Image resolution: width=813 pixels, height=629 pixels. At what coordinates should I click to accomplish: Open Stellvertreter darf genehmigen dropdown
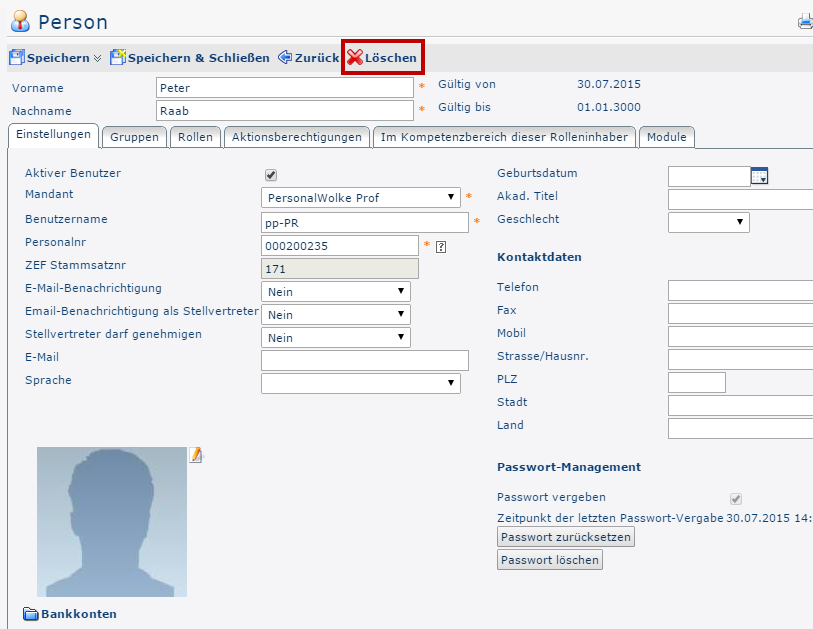coord(336,338)
